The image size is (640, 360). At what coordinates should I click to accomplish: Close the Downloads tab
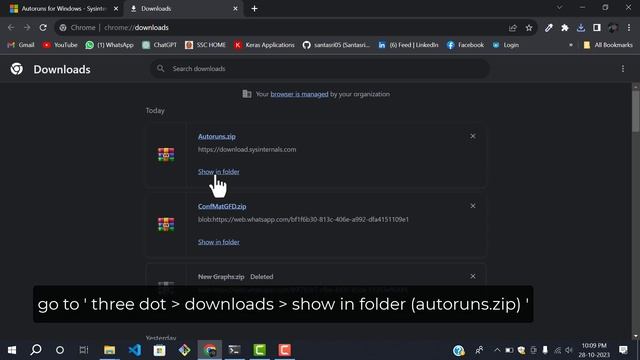pyautogui.click(x=236, y=9)
